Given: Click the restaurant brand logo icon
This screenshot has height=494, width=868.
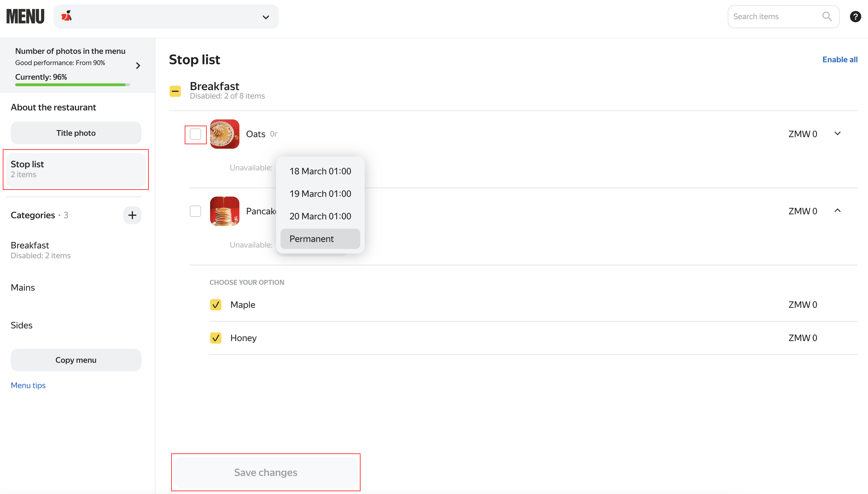Looking at the screenshot, I should pyautogui.click(x=66, y=16).
